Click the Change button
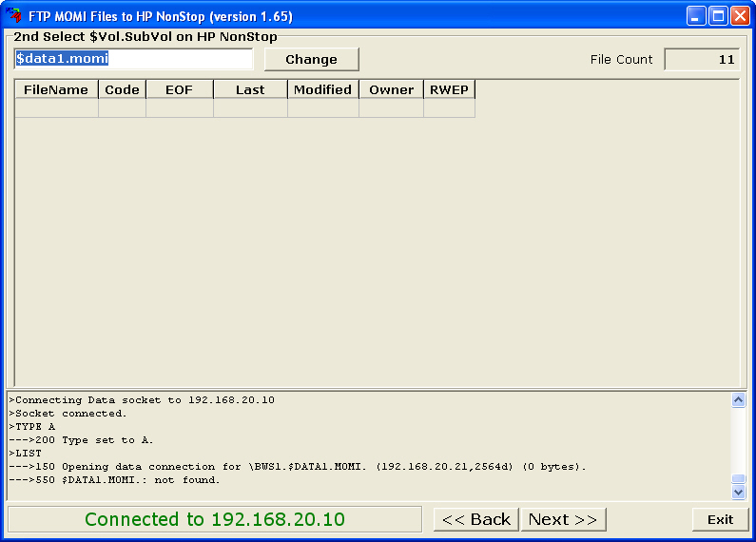756x542 pixels. 312,59
